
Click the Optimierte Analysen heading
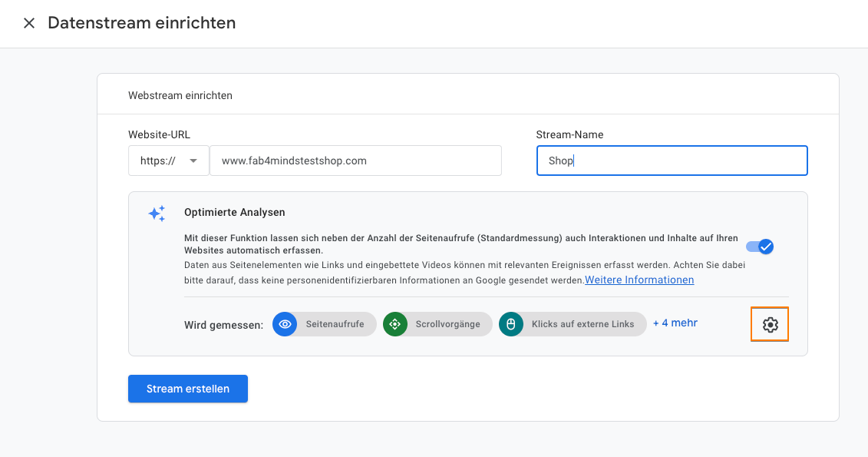pyautogui.click(x=235, y=212)
